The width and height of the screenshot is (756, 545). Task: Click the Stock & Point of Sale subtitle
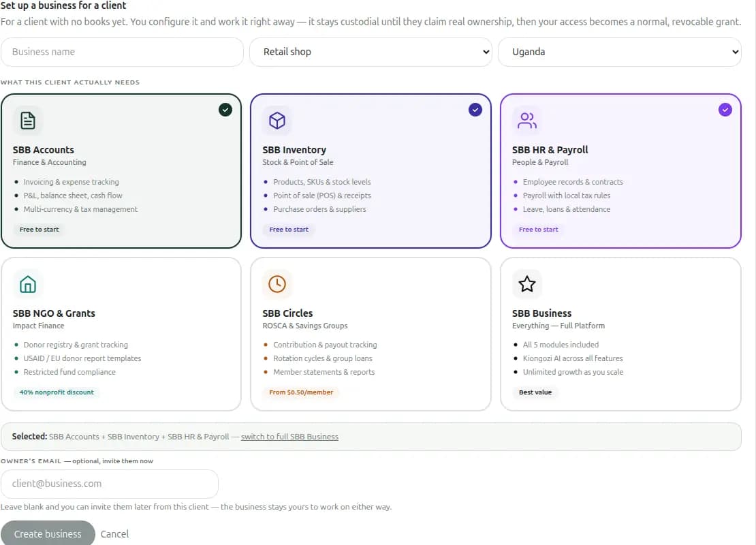click(x=298, y=163)
